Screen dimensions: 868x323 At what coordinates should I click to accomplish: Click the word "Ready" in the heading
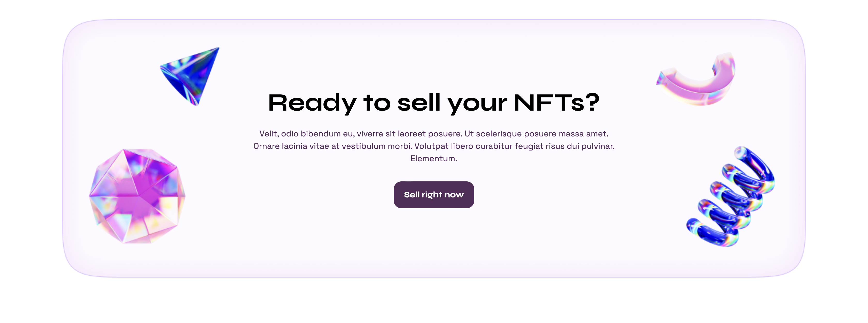[x=312, y=103]
